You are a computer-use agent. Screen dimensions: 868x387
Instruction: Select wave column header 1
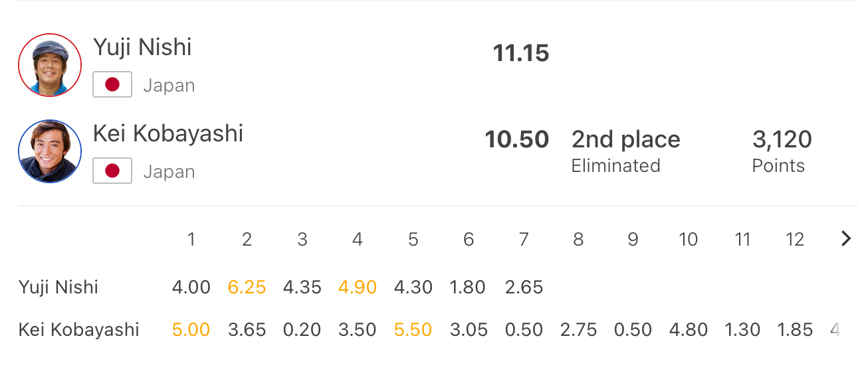191,240
